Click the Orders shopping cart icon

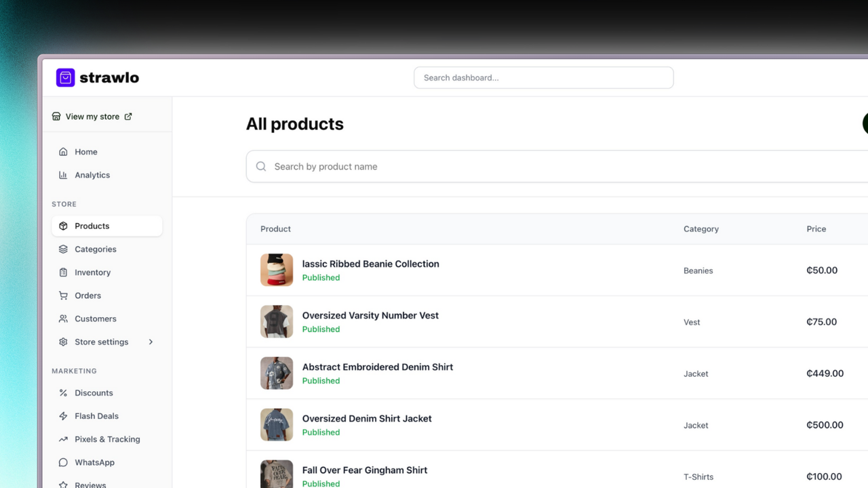click(63, 296)
